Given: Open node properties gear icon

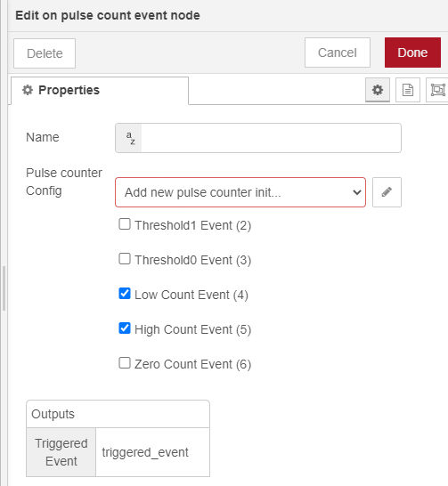Looking at the screenshot, I should [378, 90].
